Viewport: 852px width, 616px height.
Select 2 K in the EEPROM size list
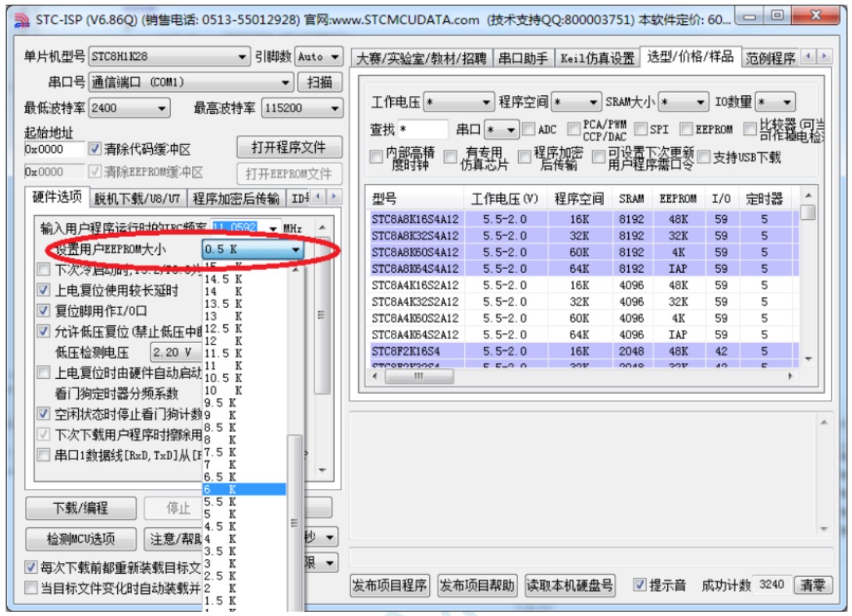pyautogui.click(x=244, y=588)
